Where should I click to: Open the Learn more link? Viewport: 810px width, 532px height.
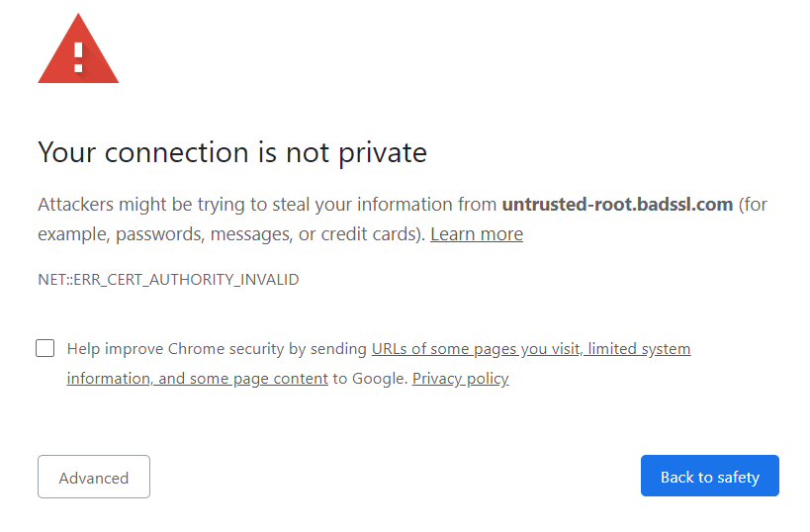click(x=477, y=234)
